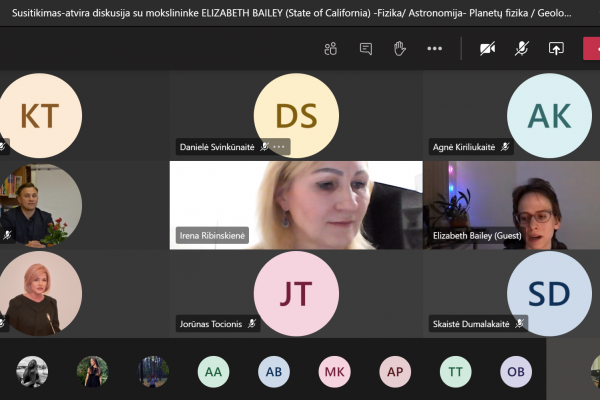Click the Irena Ribinskienė name label

pos(212,235)
